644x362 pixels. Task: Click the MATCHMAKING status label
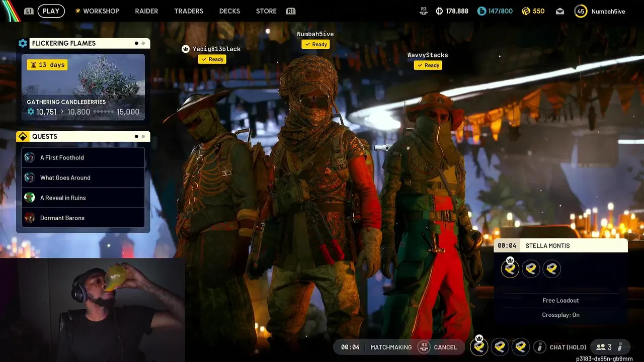(391, 347)
